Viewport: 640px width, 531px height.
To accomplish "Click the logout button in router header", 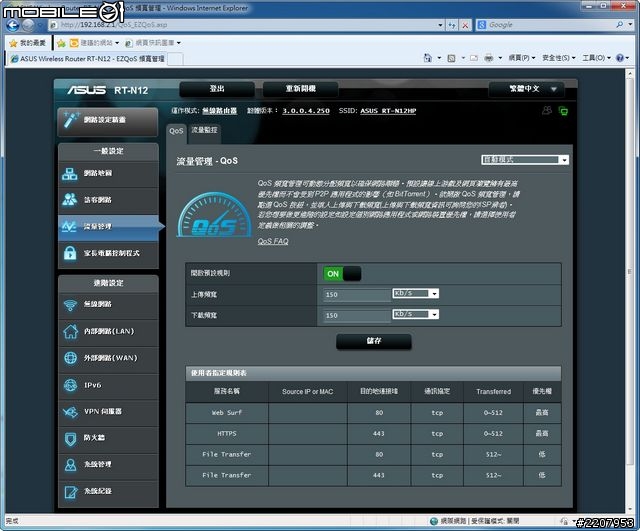I will tap(217, 89).
